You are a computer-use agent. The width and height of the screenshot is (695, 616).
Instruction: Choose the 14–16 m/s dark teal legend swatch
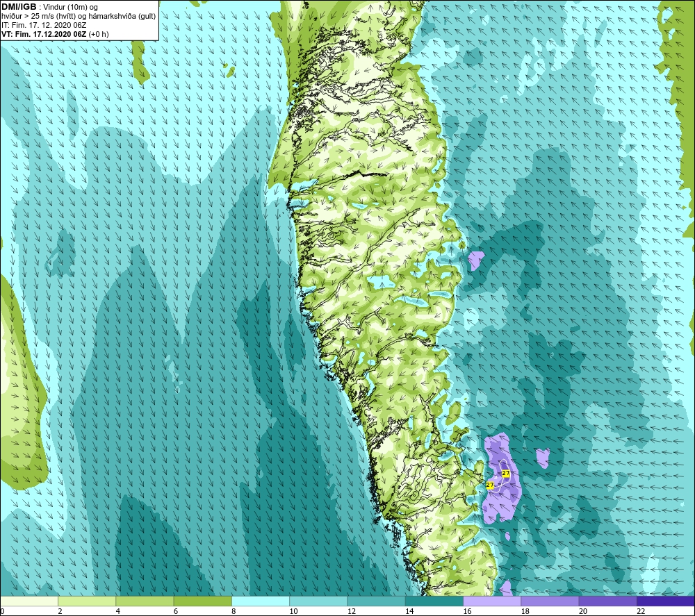pos(434,601)
